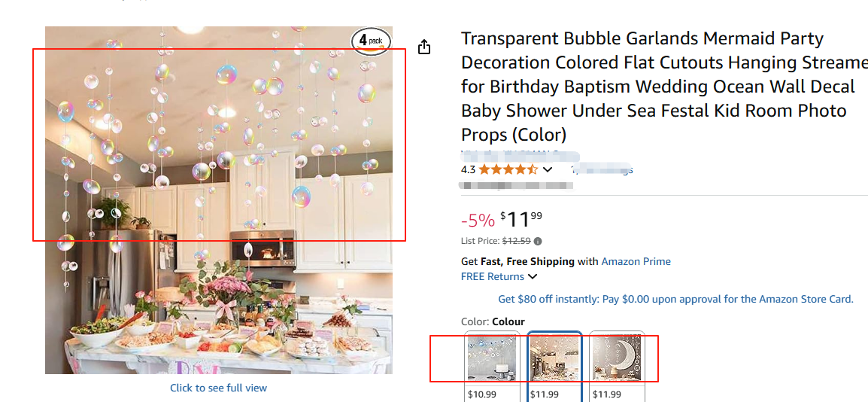868x402 pixels.
Task: Open the FREE Returns link
Action: [493, 276]
